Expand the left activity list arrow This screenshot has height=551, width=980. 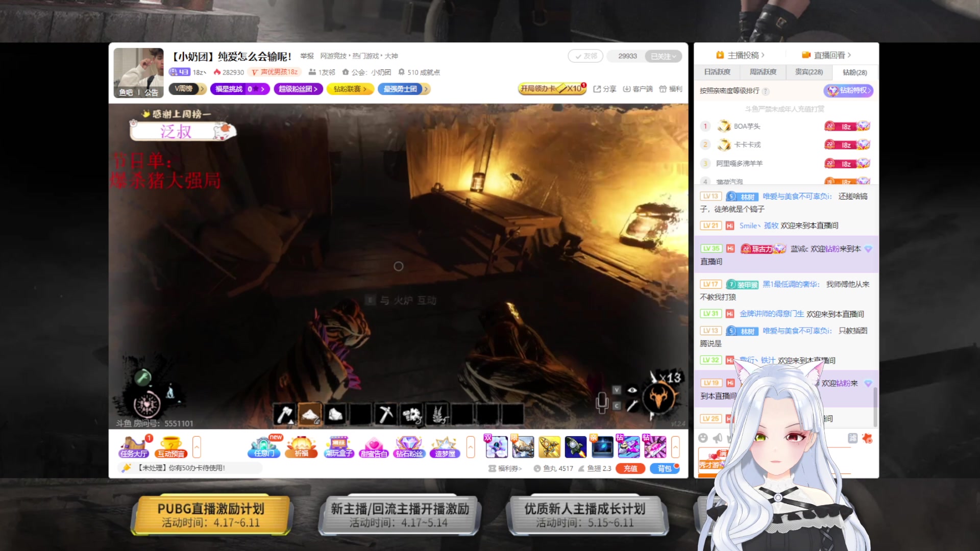197,446
